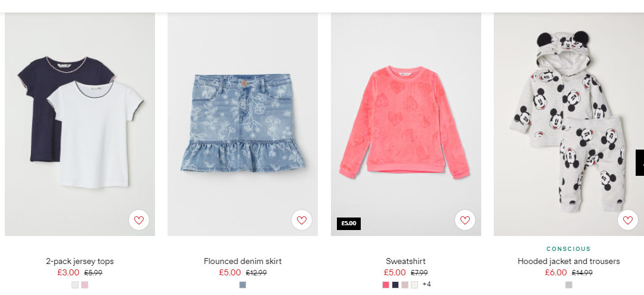Pick the cream sweatshirt colour swatch
Image resolution: width=644 pixels, height=295 pixels.
(415, 285)
